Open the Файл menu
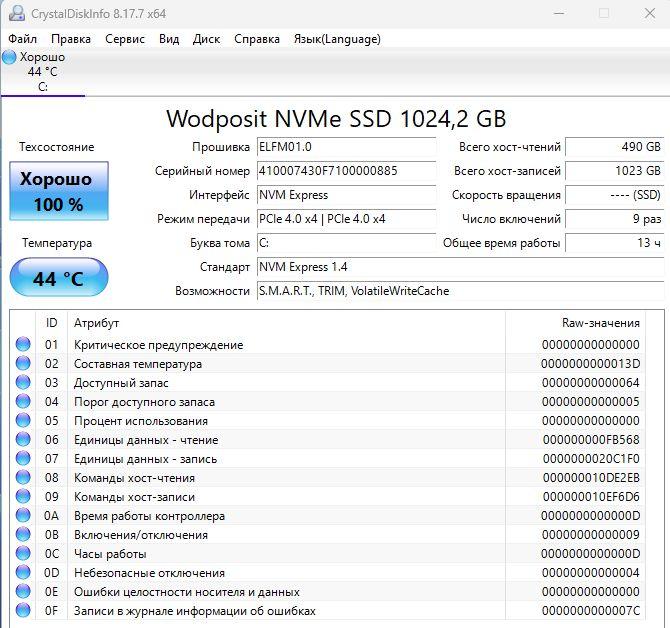Viewport: 670px width, 628px height. point(23,39)
